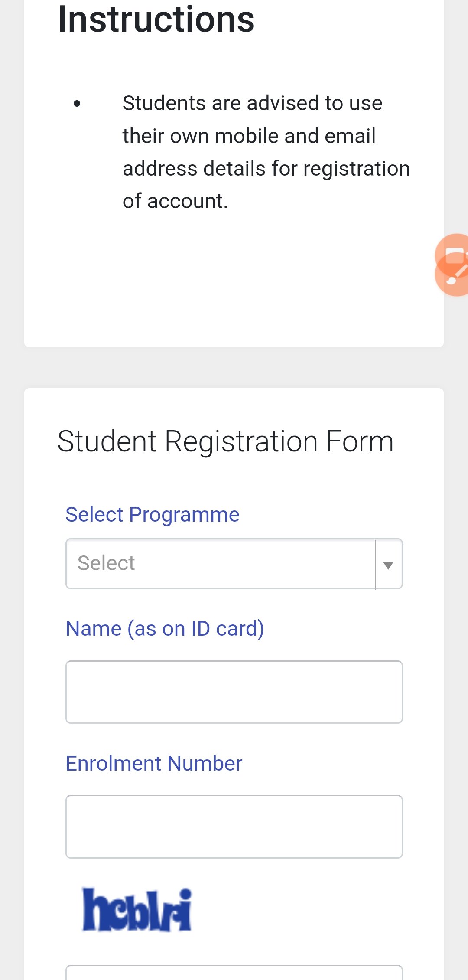Click the divider beside the programme dropdown arrow
The image size is (468, 980).
[375, 564]
